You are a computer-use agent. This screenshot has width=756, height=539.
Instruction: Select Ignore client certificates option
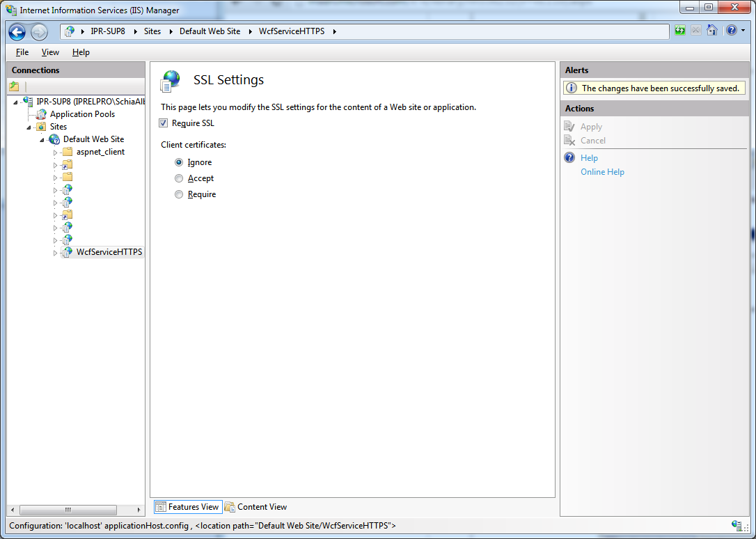coord(179,162)
